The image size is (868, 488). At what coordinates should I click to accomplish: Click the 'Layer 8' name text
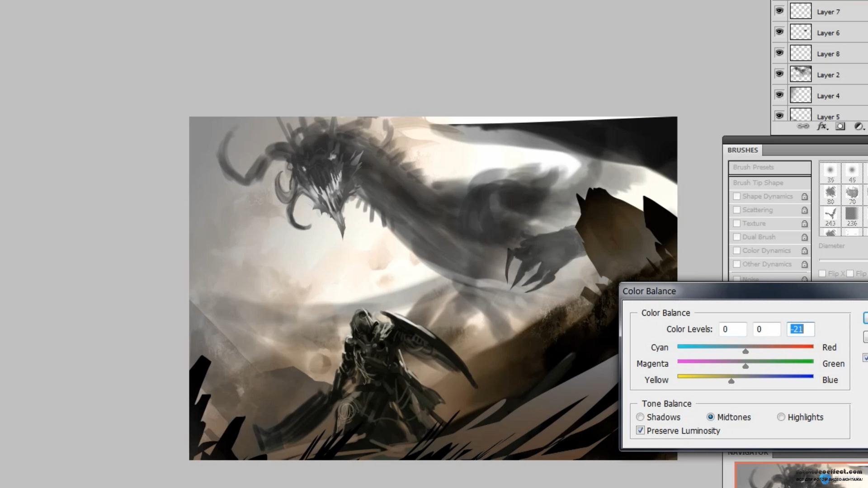tap(828, 54)
